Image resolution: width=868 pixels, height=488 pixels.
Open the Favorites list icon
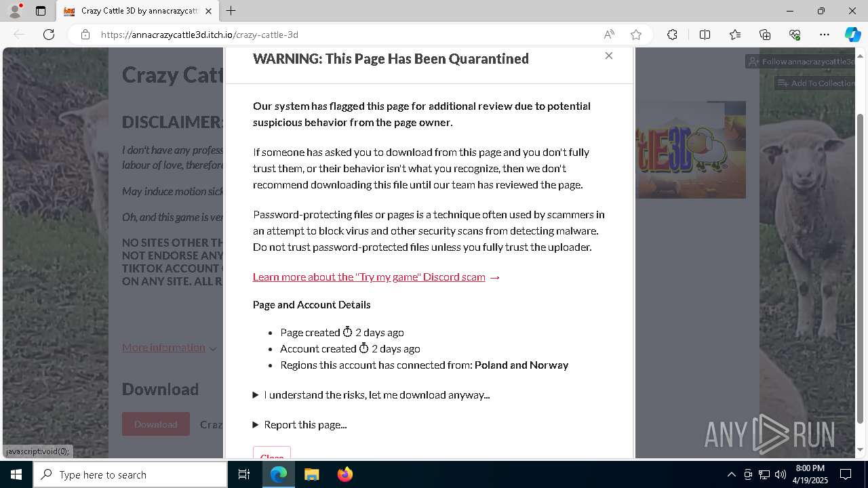tap(735, 35)
